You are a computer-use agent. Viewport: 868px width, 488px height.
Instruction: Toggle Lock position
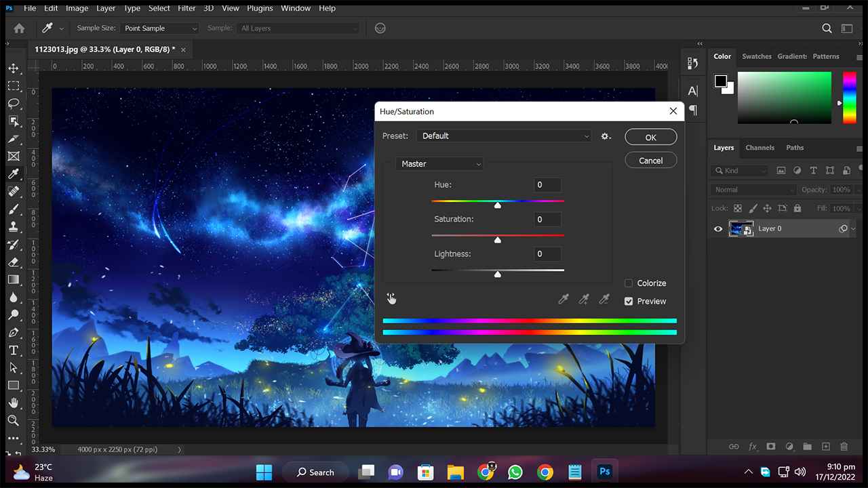tap(767, 208)
